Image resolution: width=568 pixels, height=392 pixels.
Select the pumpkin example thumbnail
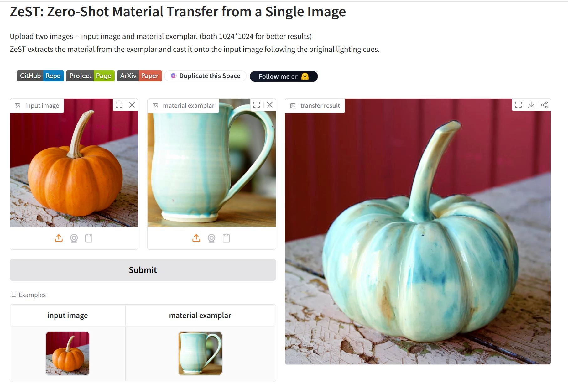(68, 353)
